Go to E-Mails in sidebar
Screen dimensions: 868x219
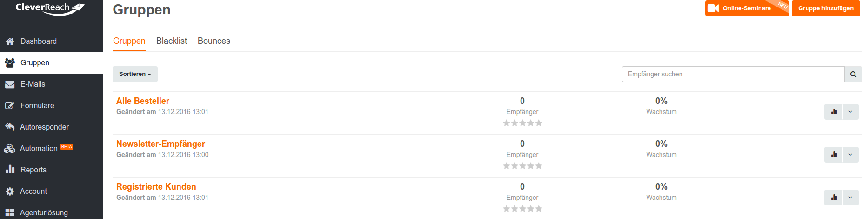coord(33,84)
